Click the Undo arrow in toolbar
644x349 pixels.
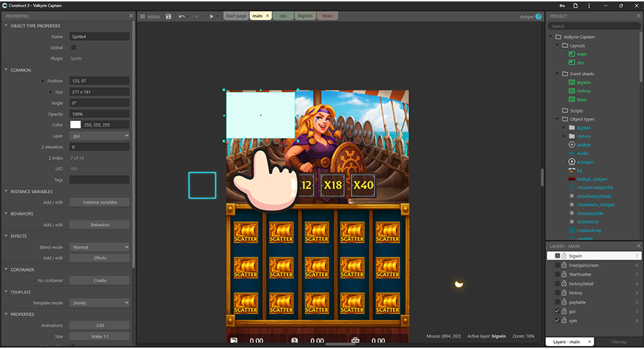182,16
